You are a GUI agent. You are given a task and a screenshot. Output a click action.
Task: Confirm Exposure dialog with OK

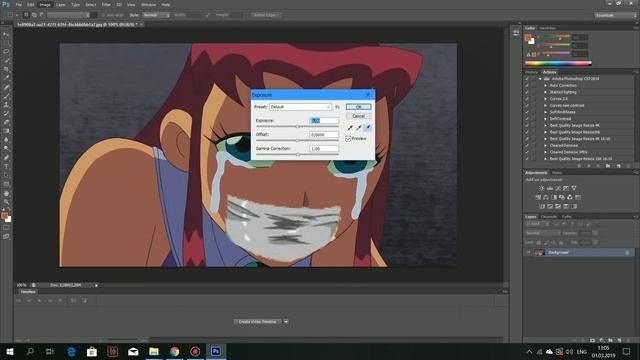click(x=358, y=107)
